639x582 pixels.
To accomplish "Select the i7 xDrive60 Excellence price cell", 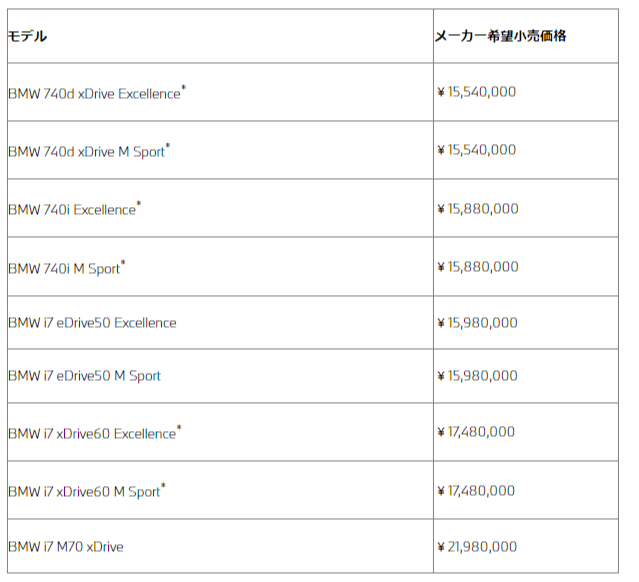I will [x=477, y=432].
